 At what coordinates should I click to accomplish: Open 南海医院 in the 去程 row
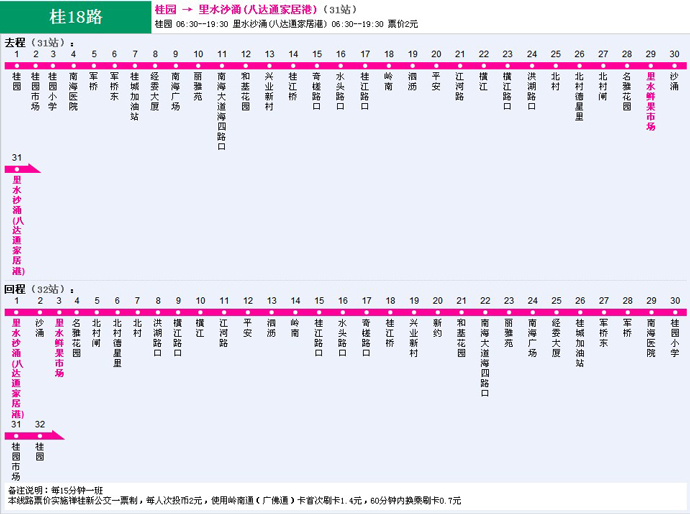pyautogui.click(x=73, y=91)
